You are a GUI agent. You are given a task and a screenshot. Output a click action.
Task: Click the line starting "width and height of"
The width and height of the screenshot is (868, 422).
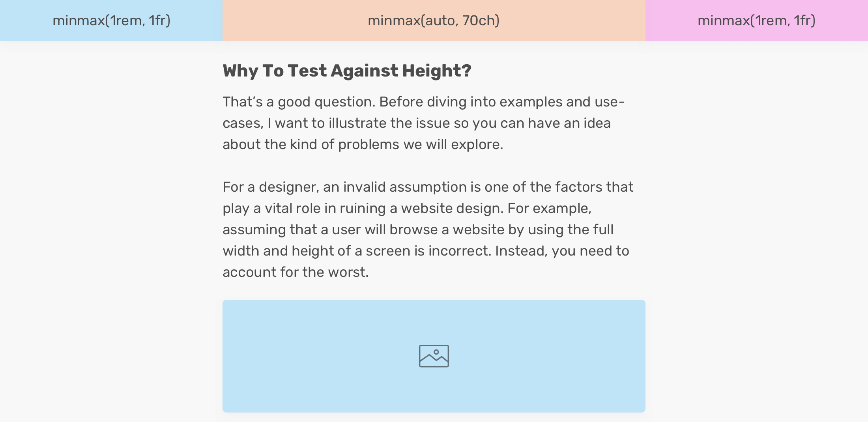(426, 251)
